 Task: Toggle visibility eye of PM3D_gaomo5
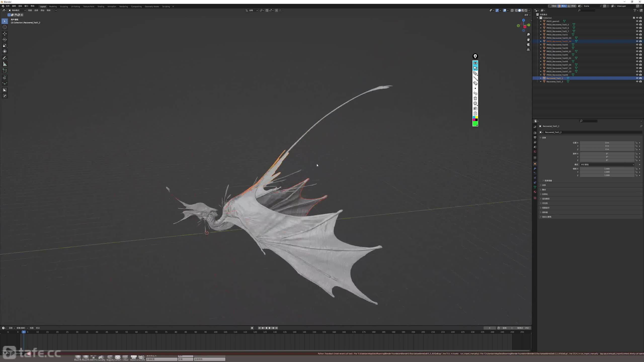(x=637, y=21)
